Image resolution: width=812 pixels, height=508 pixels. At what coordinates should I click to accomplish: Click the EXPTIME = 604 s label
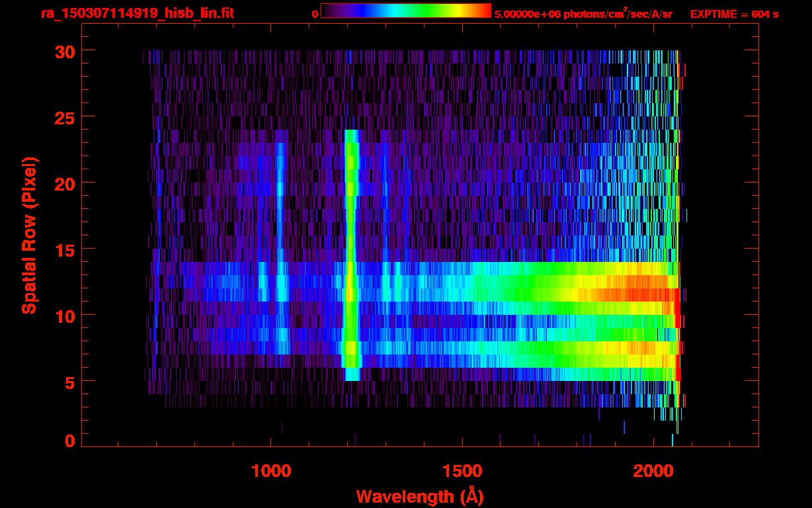(734, 14)
